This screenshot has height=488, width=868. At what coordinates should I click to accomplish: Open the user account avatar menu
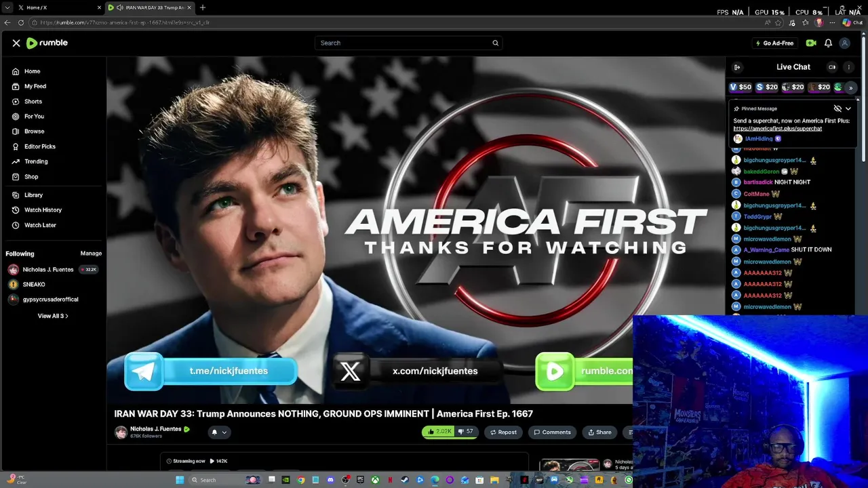pyautogui.click(x=844, y=43)
